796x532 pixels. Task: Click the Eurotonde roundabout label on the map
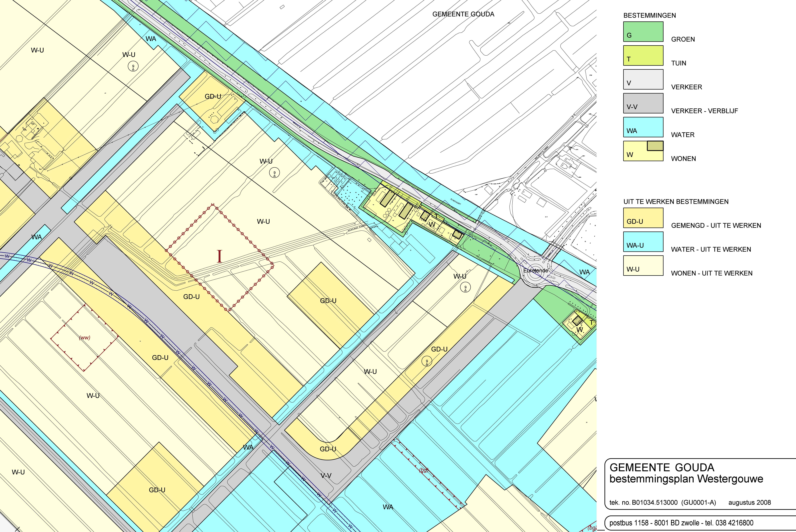[535, 270]
